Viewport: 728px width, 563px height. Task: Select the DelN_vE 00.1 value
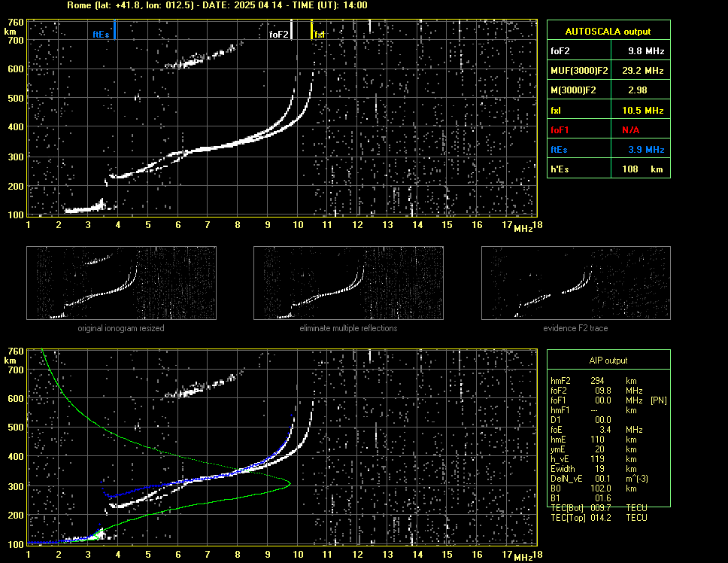602,479
